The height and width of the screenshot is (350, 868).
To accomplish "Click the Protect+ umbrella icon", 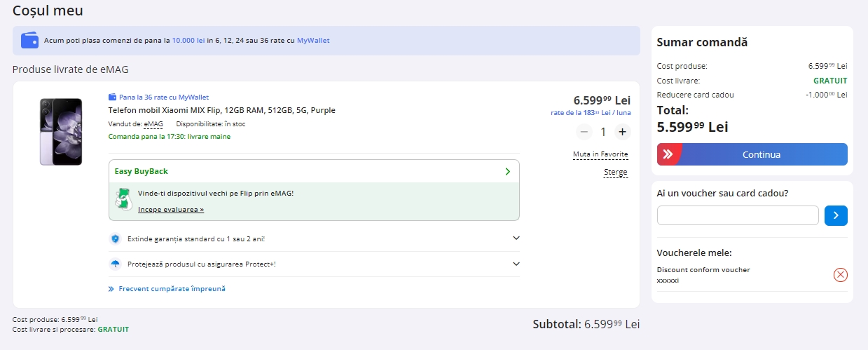I will pyautogui.click(x=115, y=264).
